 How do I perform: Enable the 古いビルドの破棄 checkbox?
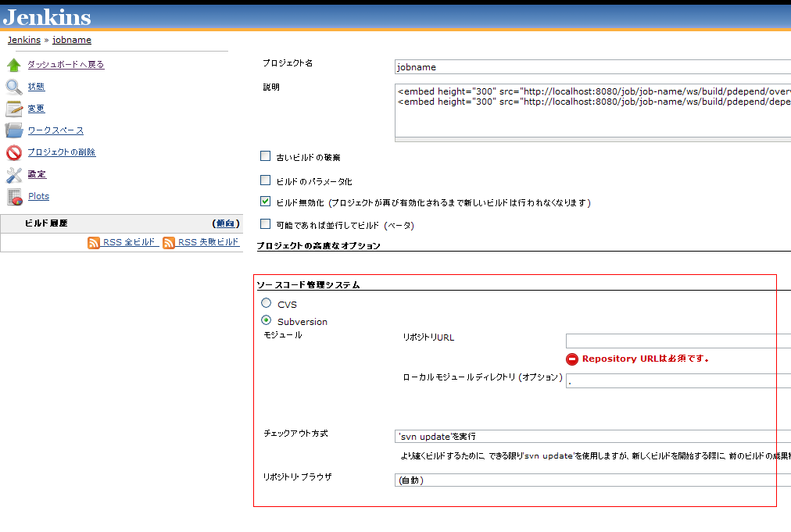265,156
